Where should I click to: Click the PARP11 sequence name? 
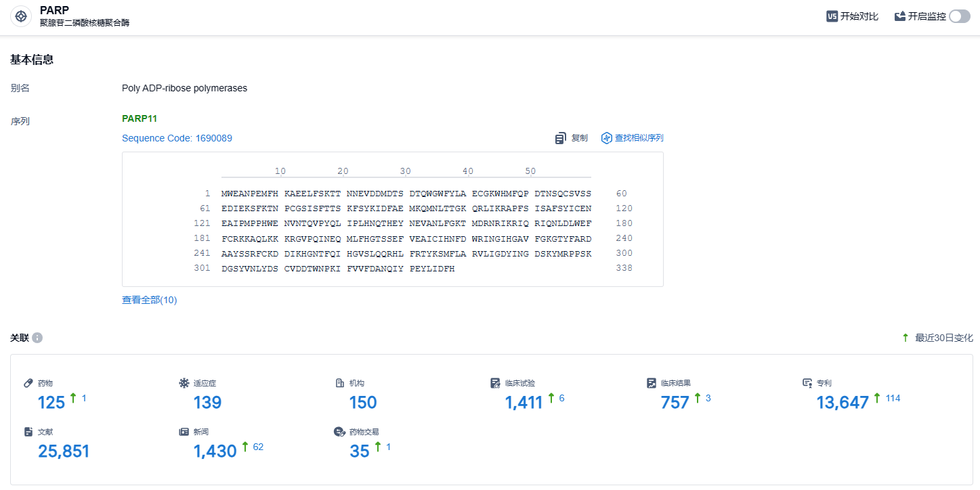click(140, 118)
